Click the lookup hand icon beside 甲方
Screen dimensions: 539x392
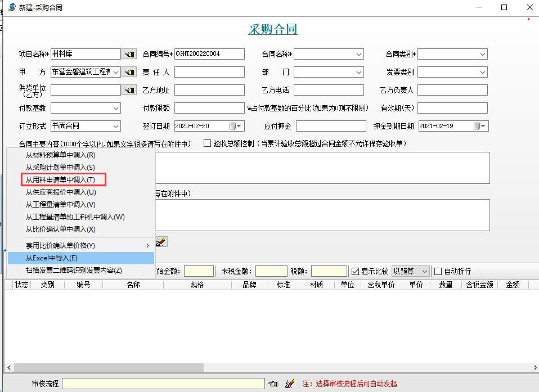[x=129, y=72]
